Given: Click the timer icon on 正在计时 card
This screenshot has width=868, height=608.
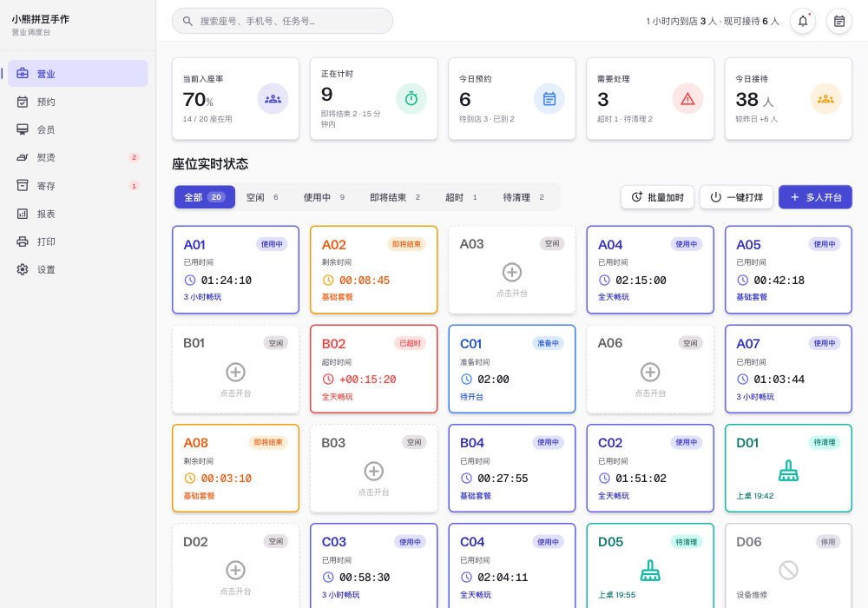Looking at the screenshot, I should (x=411, y=98).
